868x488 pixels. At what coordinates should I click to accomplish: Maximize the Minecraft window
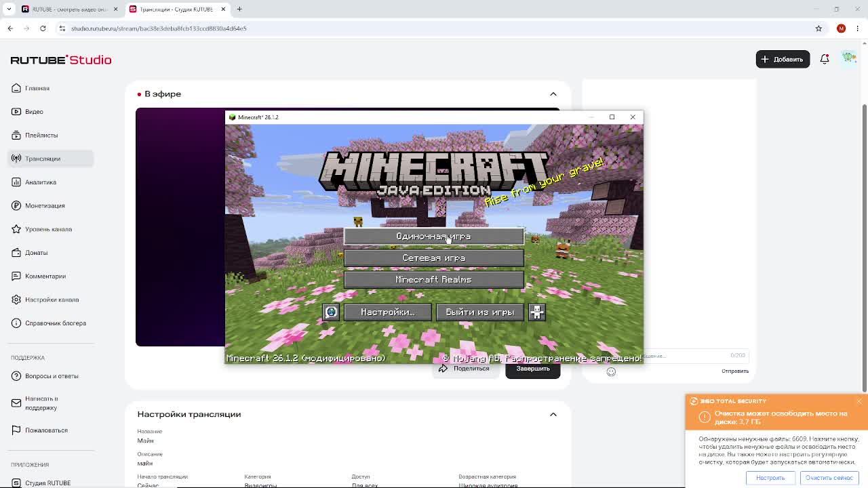point(612,117)
